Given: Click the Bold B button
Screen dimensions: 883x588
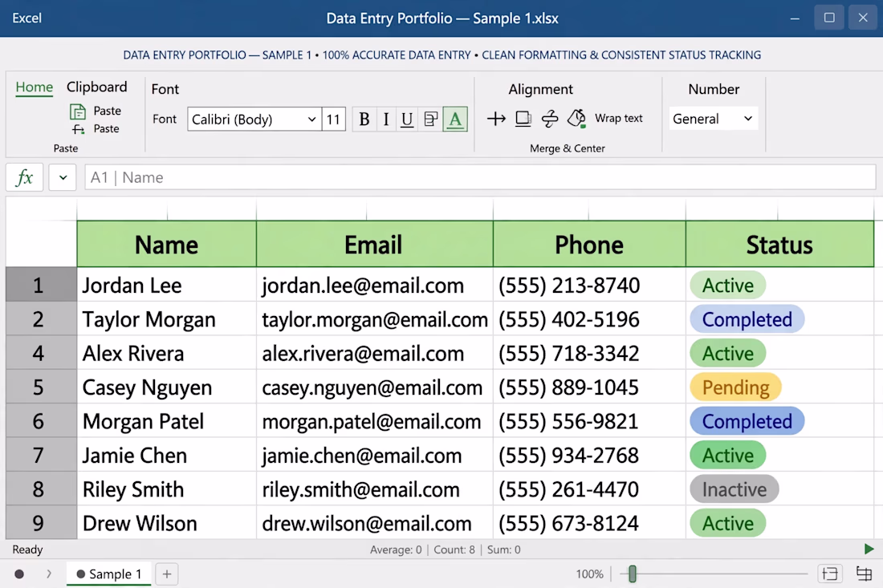Looking at the screenshot, I should [364, 120].
